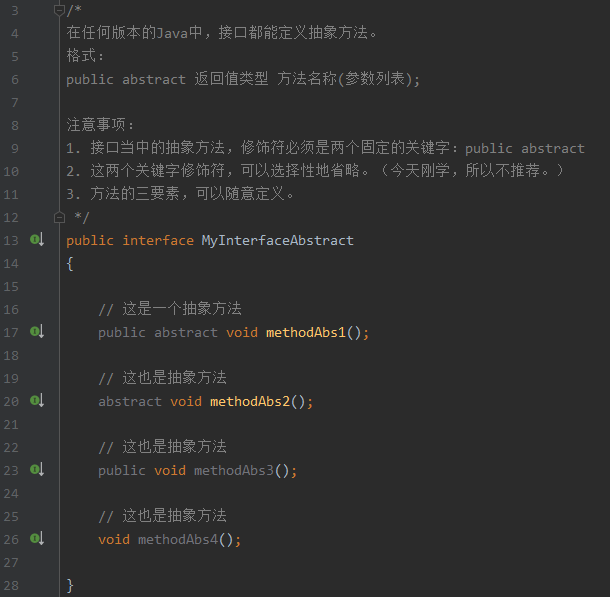Click the implemented-method marker next to methodAbs3

[37, 469]
